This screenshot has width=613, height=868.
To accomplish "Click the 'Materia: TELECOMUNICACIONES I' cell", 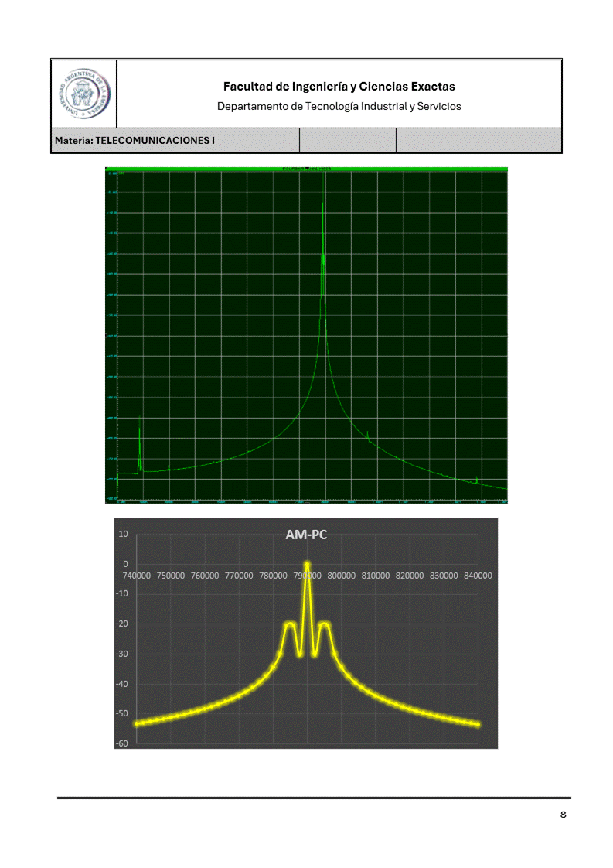I will pos(135,141).
